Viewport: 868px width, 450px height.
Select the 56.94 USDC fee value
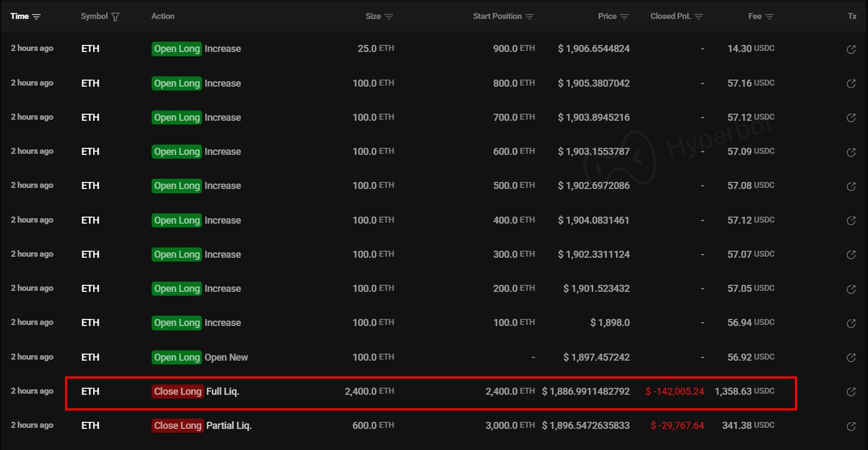click(x=751, y=323)
